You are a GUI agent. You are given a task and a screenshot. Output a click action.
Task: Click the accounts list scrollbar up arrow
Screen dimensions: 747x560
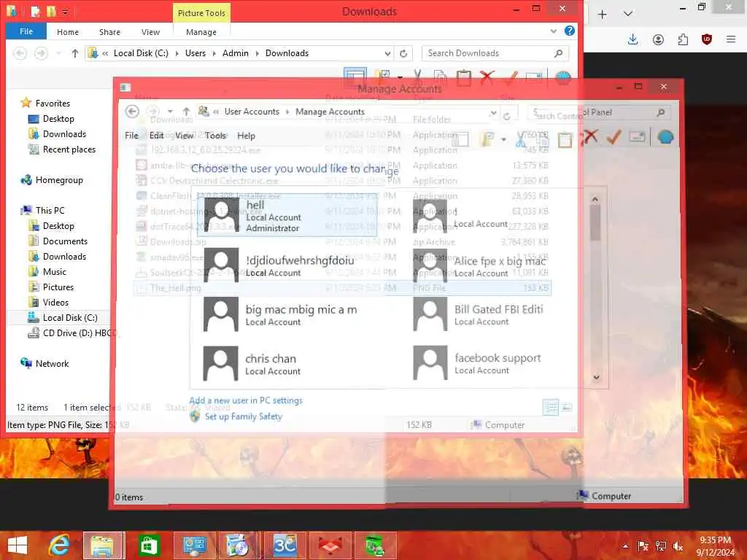(x=595, y=199)
